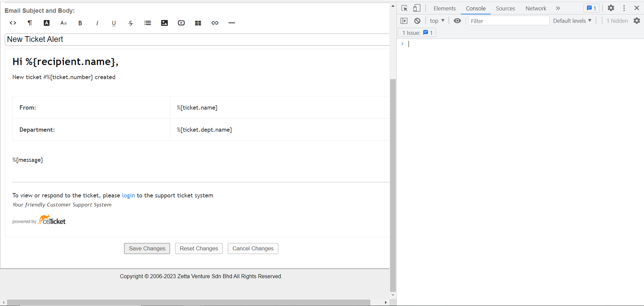Click the login link in email body
This screenshot has width=644, height=306.
point(128,195)
